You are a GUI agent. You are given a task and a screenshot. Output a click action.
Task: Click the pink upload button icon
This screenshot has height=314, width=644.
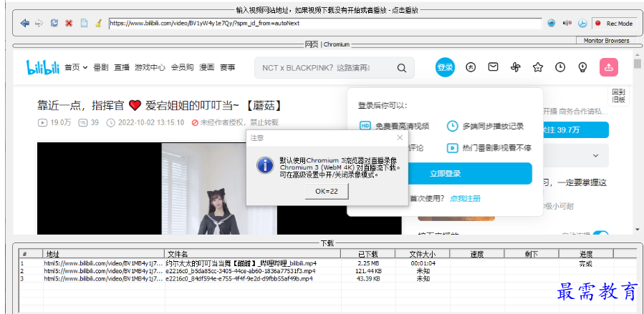[608, 67]
